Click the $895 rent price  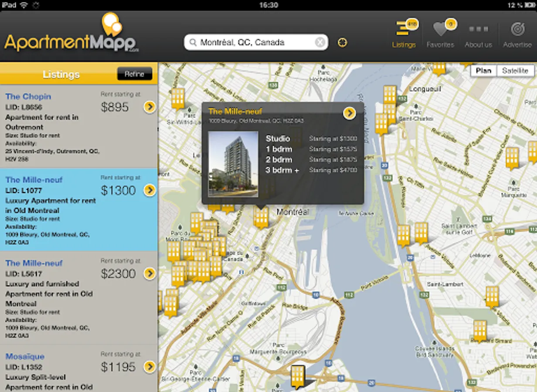(x=115, y=107)
